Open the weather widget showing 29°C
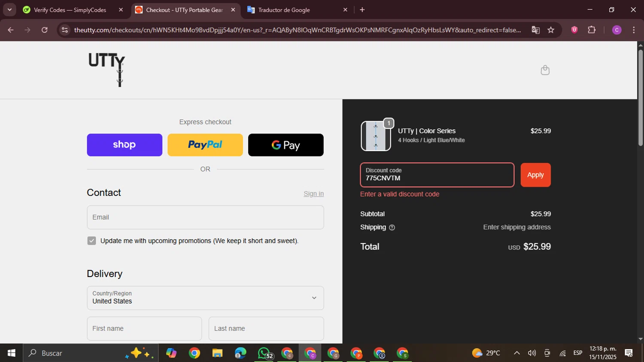The height and width of the screenshot is (362, 644). 486,353
